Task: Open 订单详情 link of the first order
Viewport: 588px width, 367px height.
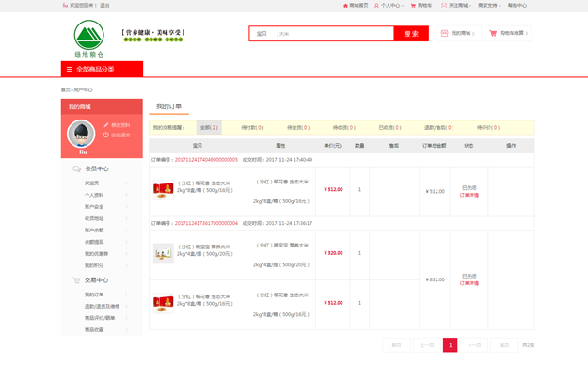Action: tap(469, 195)
